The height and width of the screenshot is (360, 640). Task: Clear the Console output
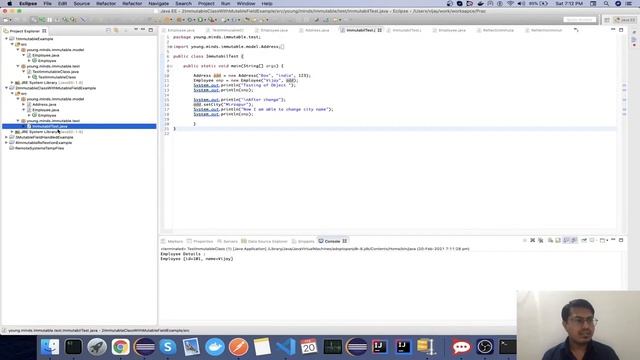click(550, 240)
